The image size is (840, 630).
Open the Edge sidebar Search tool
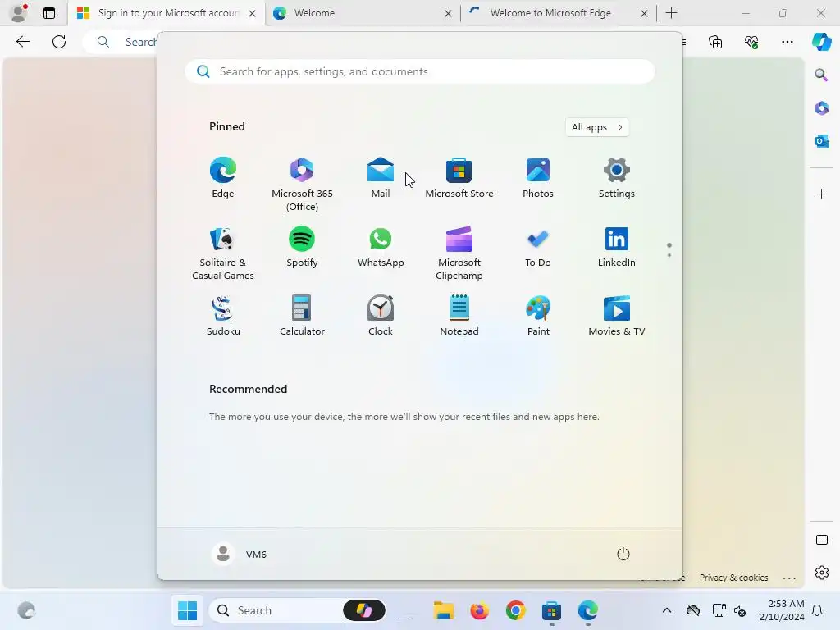tap(821, 75)
